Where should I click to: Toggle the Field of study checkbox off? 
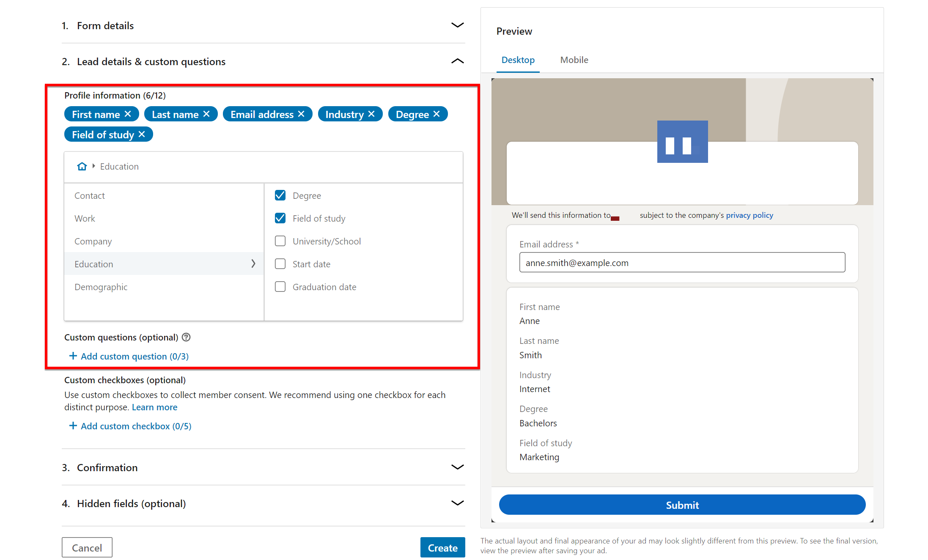[280, 218]
